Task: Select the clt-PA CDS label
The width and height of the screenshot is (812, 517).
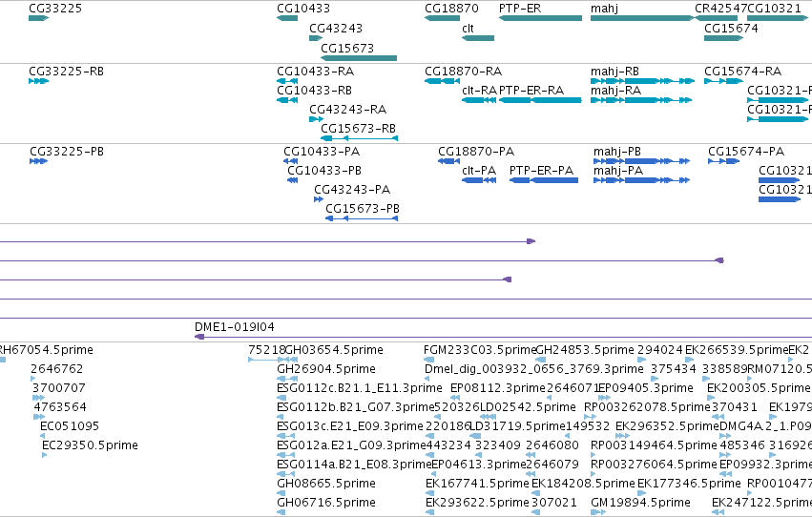Action: 479,171
